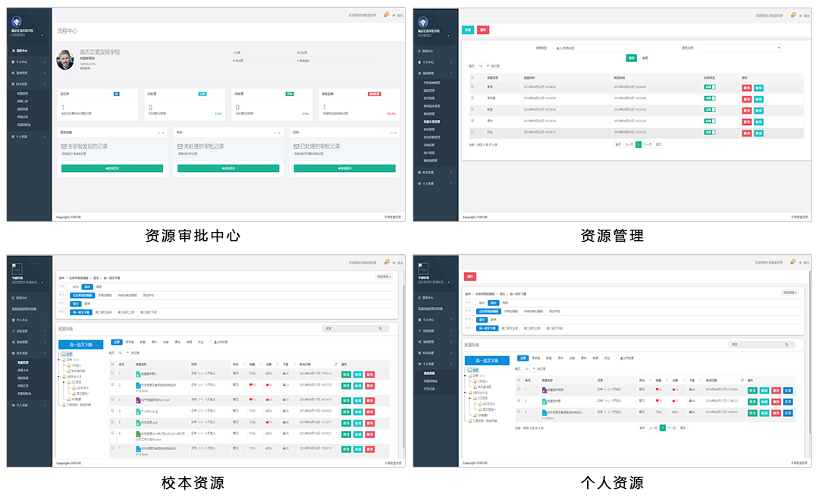Click the file icon in row 1 of 校本资源 table

click(x=138, y=374)
